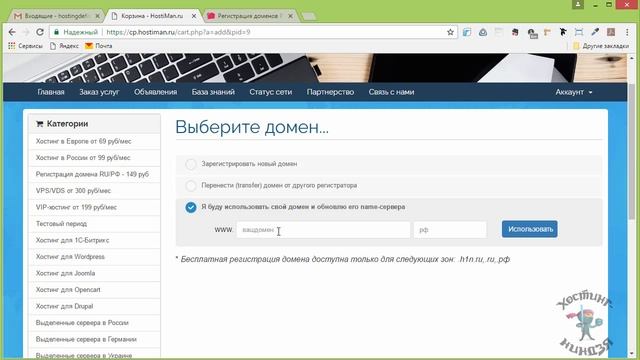The height and width of the screenshot is (360, 640).
Task: Select Зарегистрировать новый домен radio option
Action: [191, 164]
